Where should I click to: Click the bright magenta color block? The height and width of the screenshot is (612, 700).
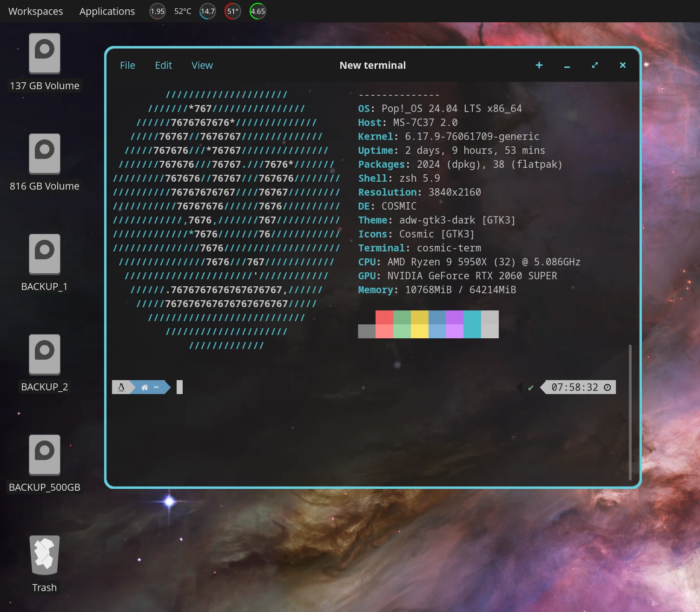click(x=455, y=331)
